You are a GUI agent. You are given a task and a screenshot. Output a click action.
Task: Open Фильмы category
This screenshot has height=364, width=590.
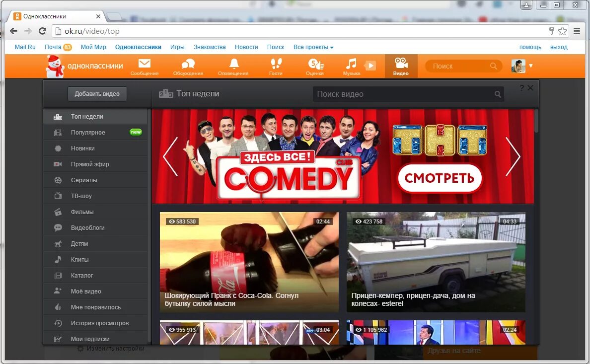(95, 212)
